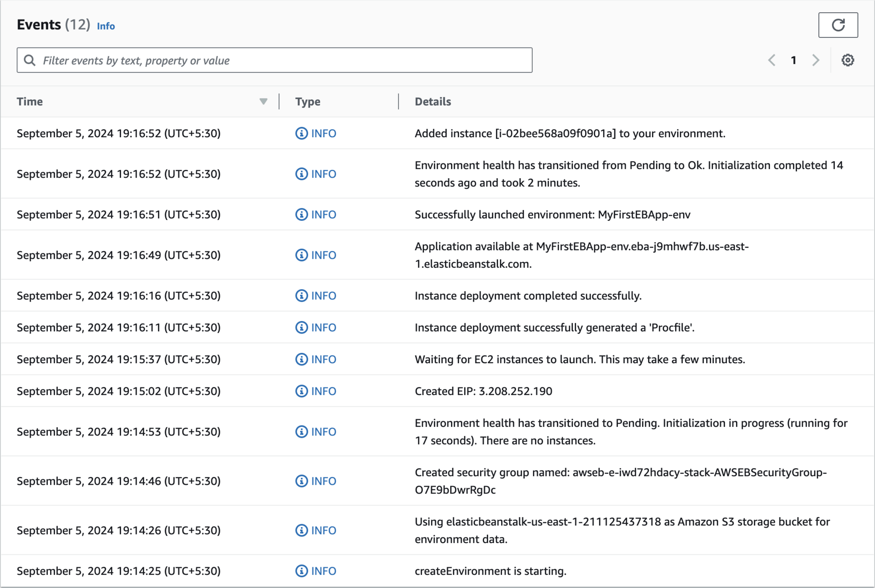Click INFO icon for createEnvironment is starting
Viewport: 875px width, 588px height.
pyautogui.click(x=301, y=571)
